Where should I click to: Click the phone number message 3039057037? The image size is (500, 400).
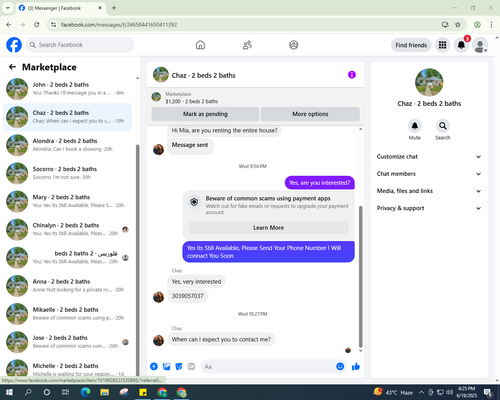point(187,296)
